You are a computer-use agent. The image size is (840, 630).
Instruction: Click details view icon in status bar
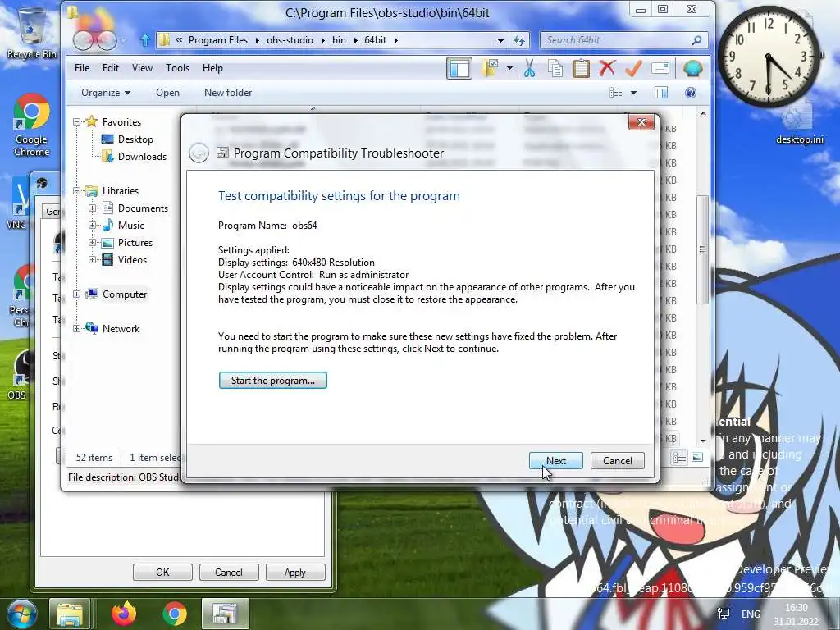679,457
